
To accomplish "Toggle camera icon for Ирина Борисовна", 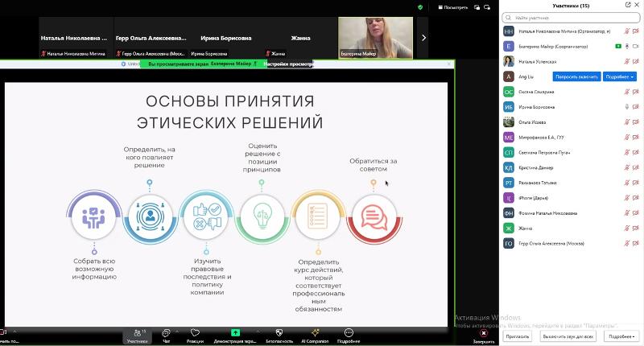I will (x=635, y=107).
